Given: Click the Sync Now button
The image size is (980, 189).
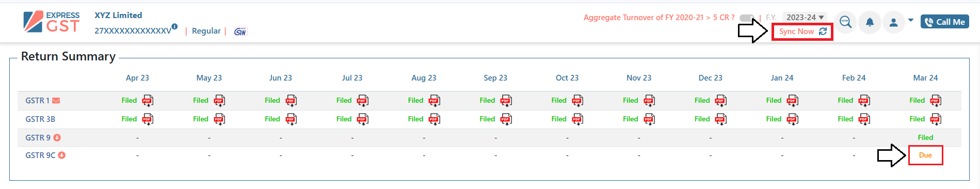Looking at the screenshot, I should click(802, 31).
